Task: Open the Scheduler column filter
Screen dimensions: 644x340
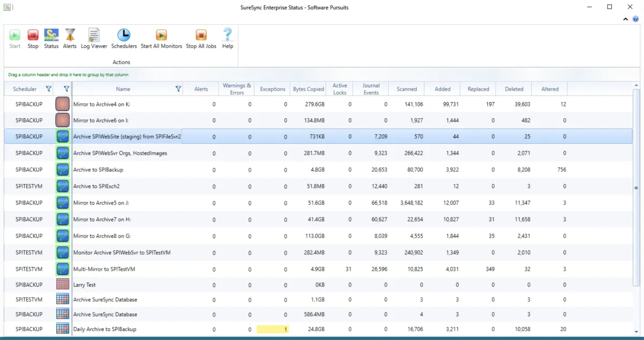Action: point(48,89)
